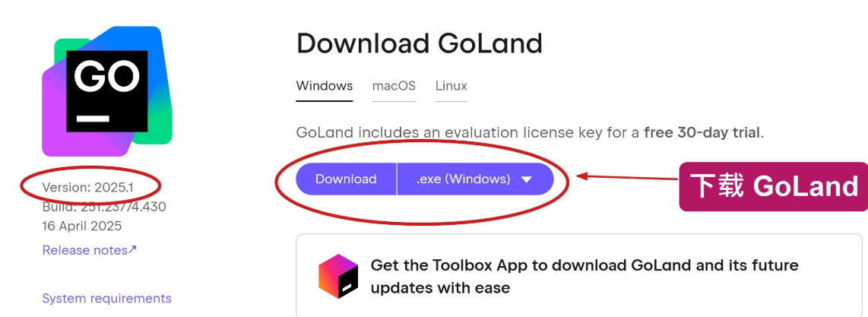Click the free 30-day trial text
This screenshot has width=868, height=317.
tap(702, 133)
